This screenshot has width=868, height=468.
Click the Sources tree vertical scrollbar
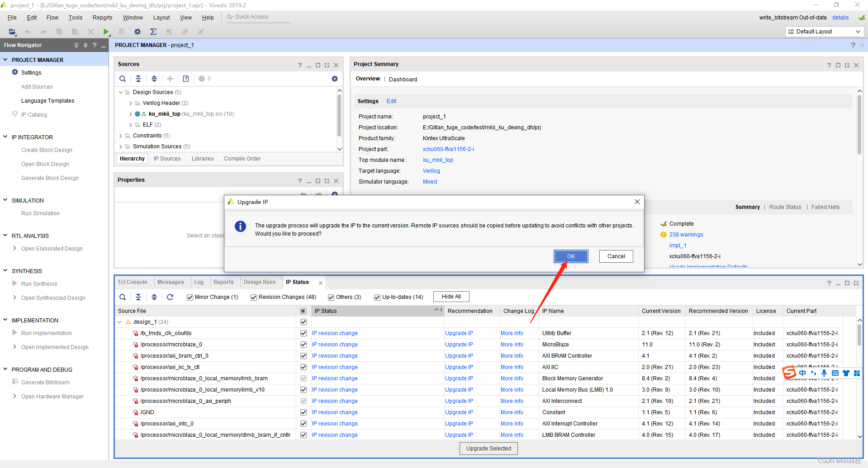(339, 115)
